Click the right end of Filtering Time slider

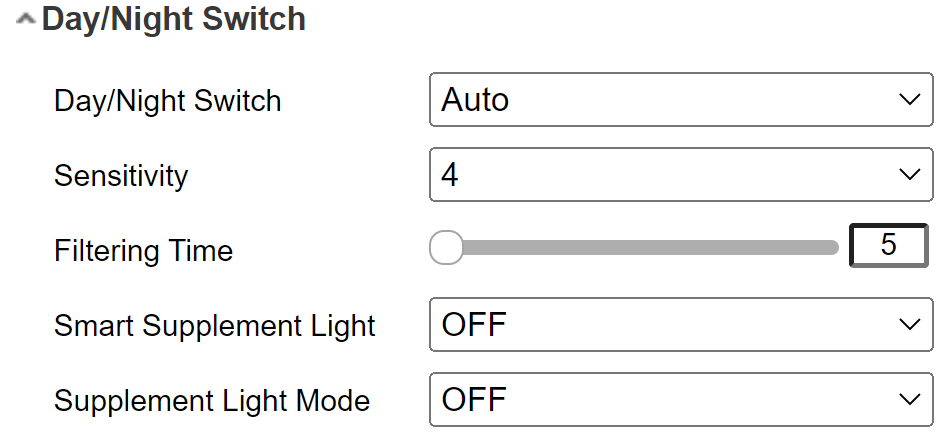click(x=832, y=248)
